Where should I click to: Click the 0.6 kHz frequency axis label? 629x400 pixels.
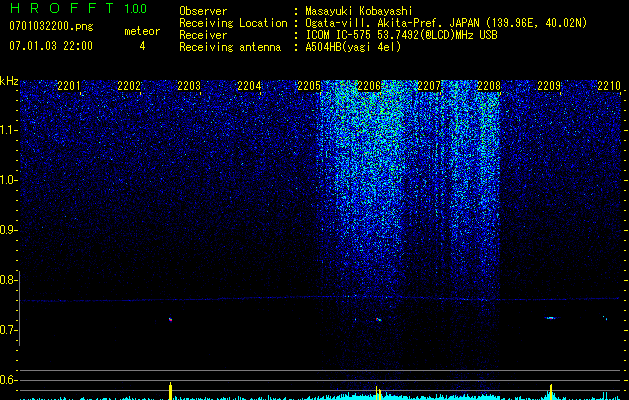[x=7, y=380]
